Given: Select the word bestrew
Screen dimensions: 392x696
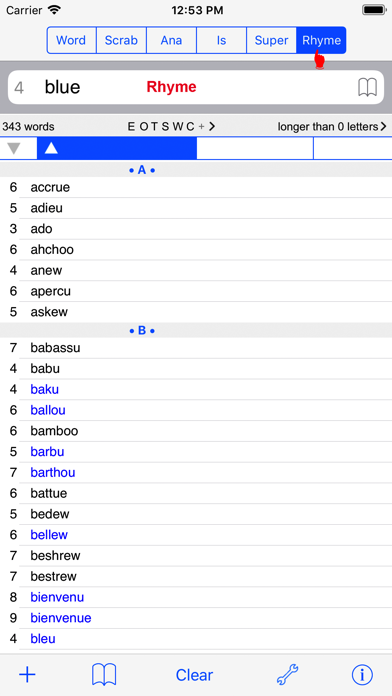Looking at the screenshot, I should (53, 577).
